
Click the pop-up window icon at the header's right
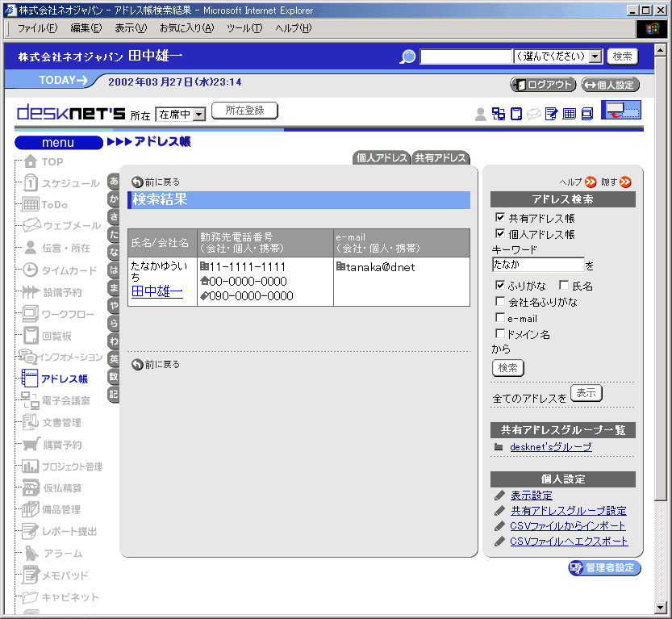[x=621, y=110]
